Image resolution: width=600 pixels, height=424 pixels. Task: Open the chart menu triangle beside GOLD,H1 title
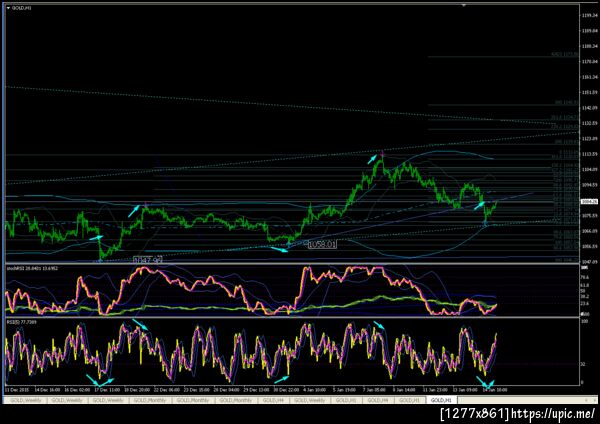pos(8,8)
